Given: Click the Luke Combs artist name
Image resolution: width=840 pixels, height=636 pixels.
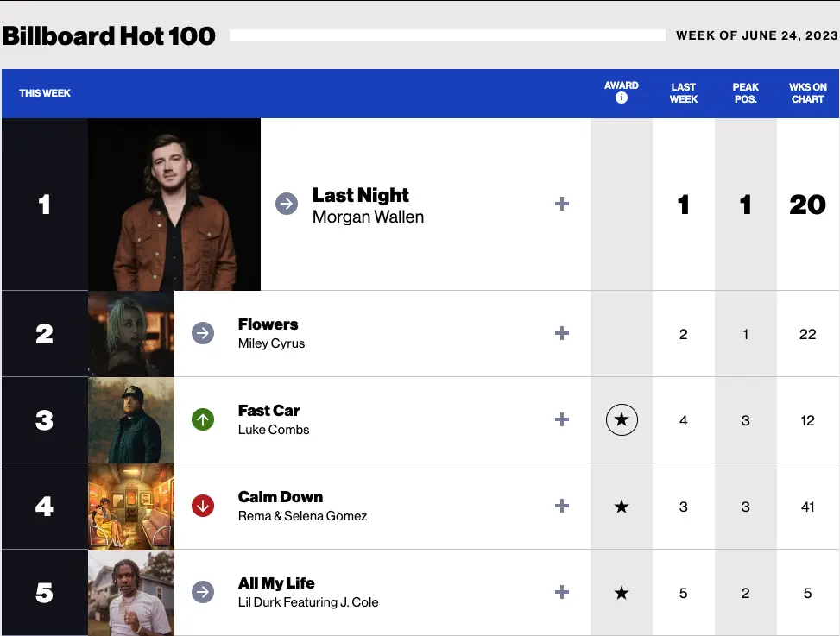Looking at the screenshot, I should point(274,430).
